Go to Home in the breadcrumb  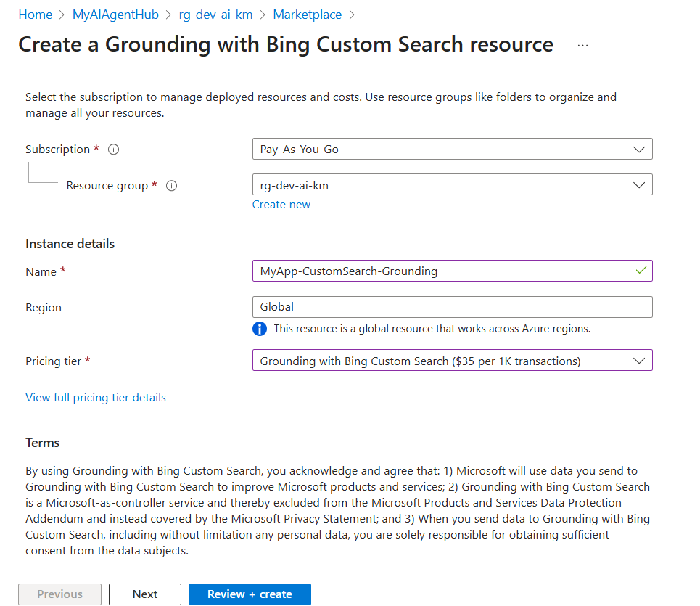pos(35,15)
